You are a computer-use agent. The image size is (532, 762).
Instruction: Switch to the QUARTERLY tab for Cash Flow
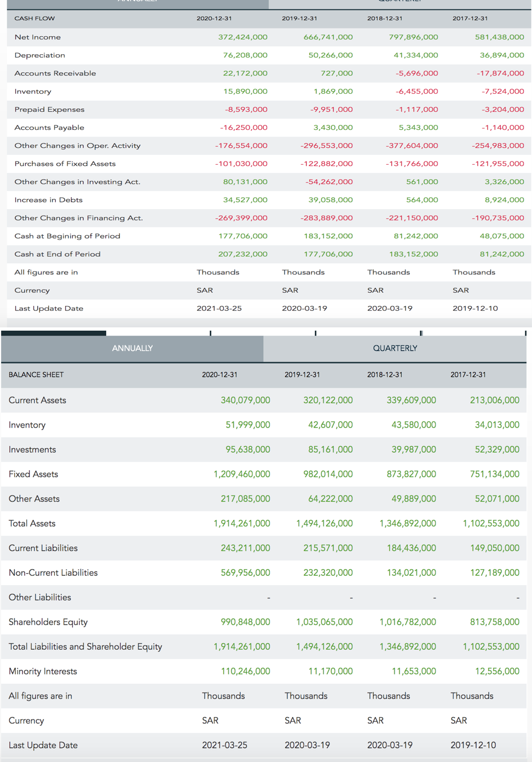coord(398,2)
